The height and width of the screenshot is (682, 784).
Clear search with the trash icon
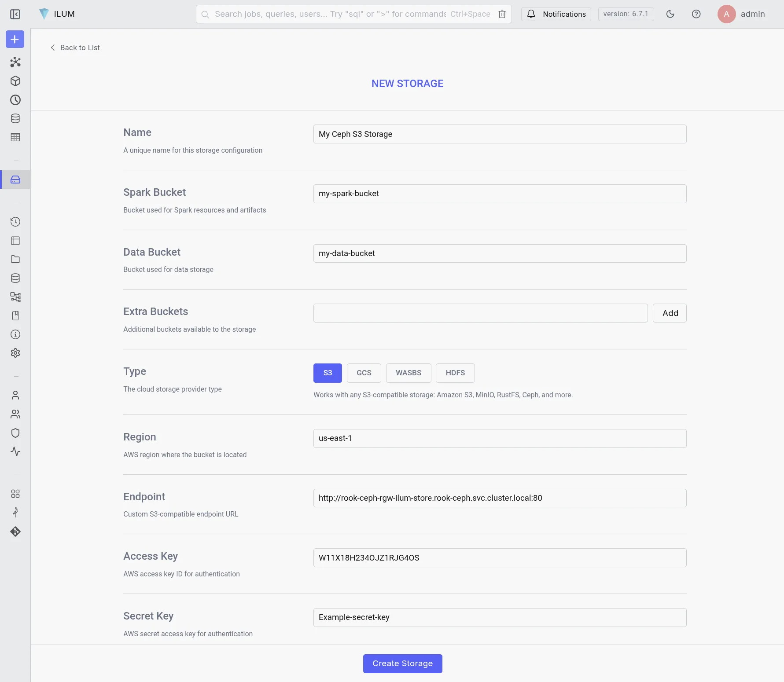click(502, 14)
